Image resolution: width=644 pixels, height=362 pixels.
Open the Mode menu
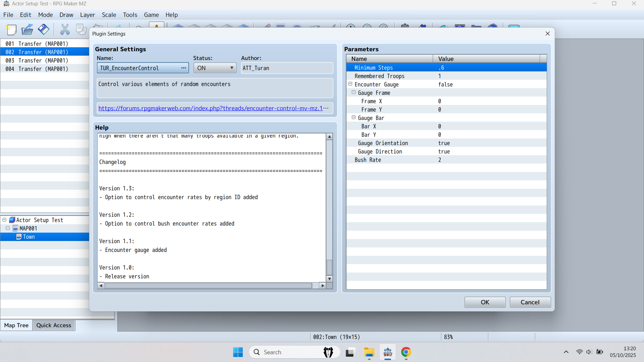point(45,15)
